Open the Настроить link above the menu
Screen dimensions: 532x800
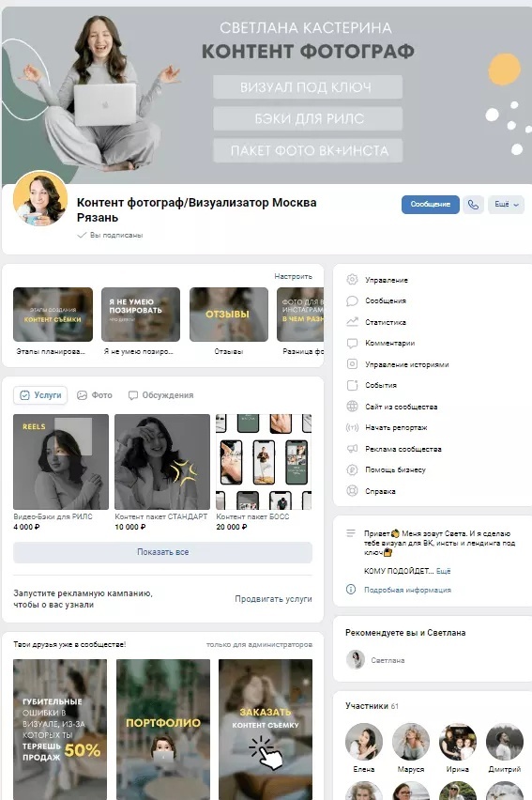(x=294, y=276)
